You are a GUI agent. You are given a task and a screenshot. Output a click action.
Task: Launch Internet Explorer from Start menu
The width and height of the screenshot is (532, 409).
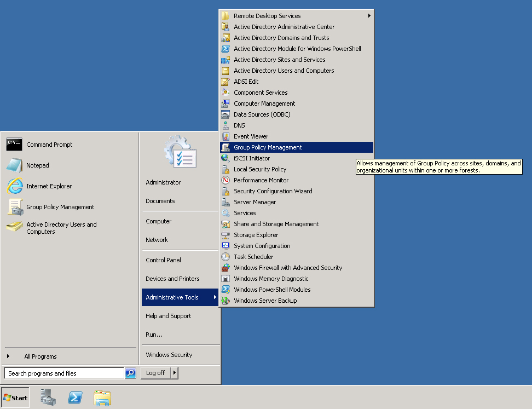[14, 186]
